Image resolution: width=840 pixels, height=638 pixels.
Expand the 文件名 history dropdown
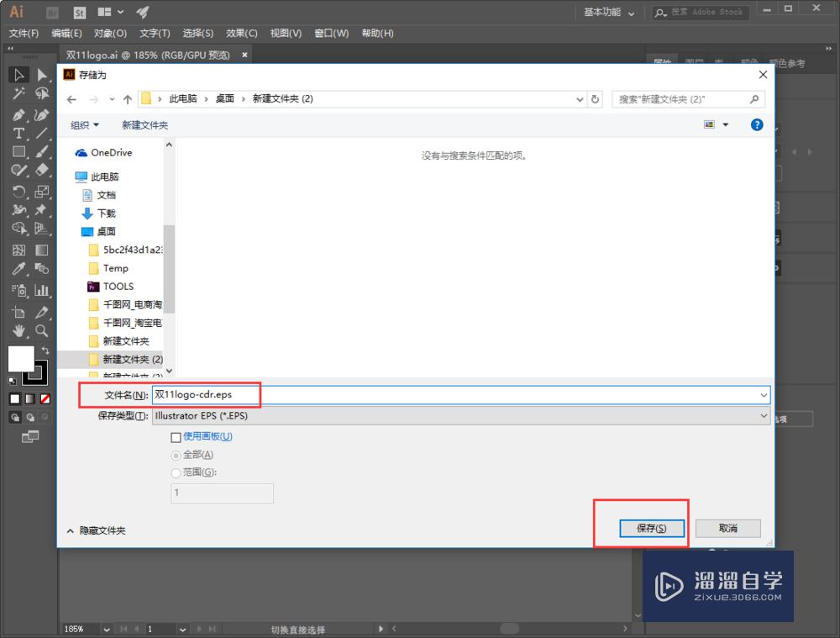[764, 395]
